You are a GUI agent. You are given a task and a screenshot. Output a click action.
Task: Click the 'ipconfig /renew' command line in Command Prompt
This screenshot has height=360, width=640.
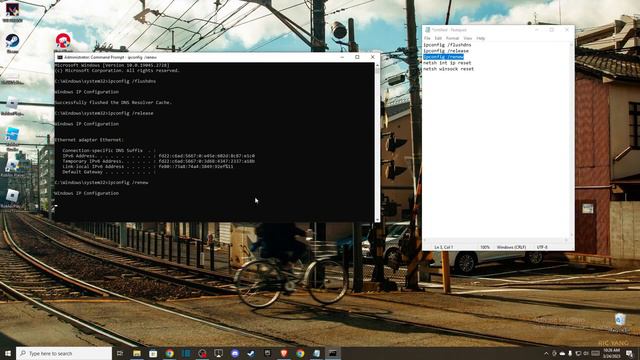coord(101,182)
